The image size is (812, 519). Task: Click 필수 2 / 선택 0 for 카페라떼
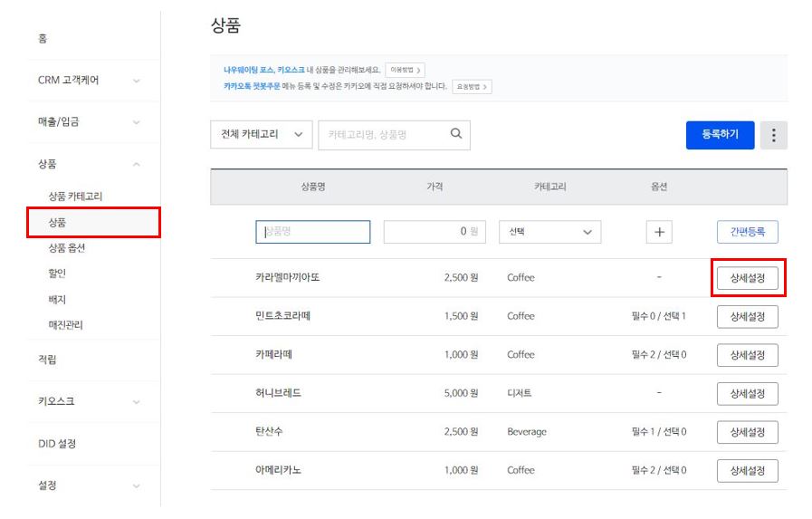point(659,355)
